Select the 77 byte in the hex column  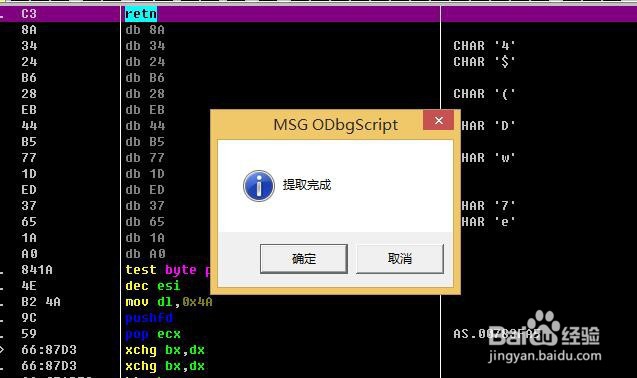coord(29,158)
